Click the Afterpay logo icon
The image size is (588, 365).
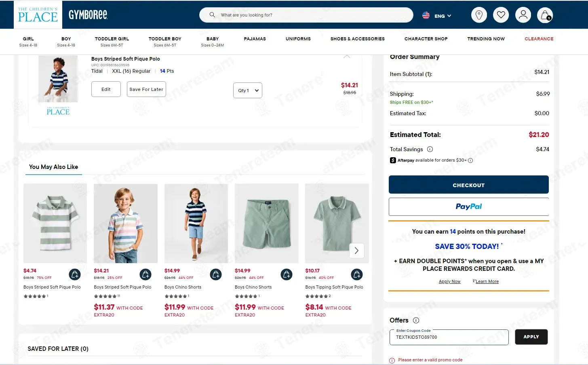point(393,160)
